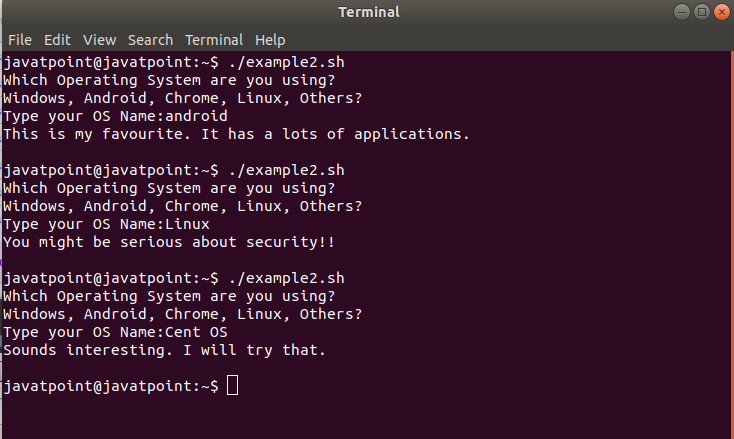The image size is (734, 439).
Task: Open the View menu
Action: (100, 40)
